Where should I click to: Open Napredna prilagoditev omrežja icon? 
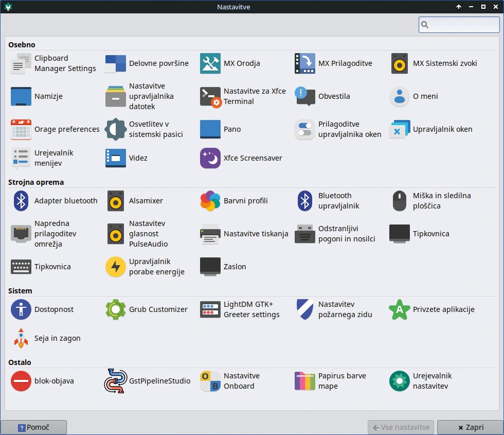[21, 234]
